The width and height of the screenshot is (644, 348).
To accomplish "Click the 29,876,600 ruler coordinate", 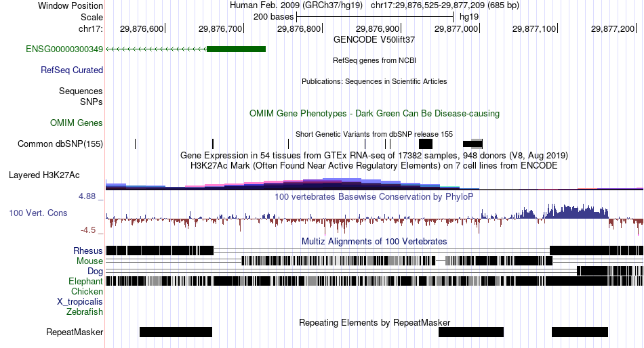I will point(141,28).
